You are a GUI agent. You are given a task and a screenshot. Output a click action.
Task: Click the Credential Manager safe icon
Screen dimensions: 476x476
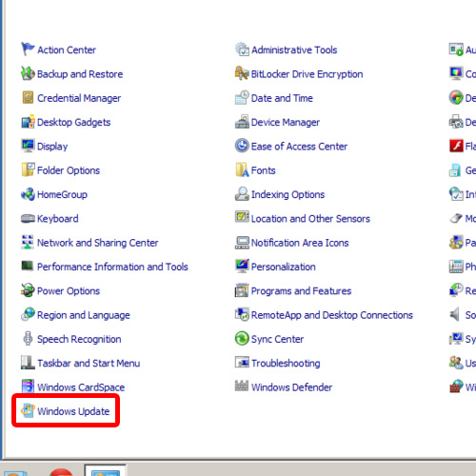click(x=28, y=98)
